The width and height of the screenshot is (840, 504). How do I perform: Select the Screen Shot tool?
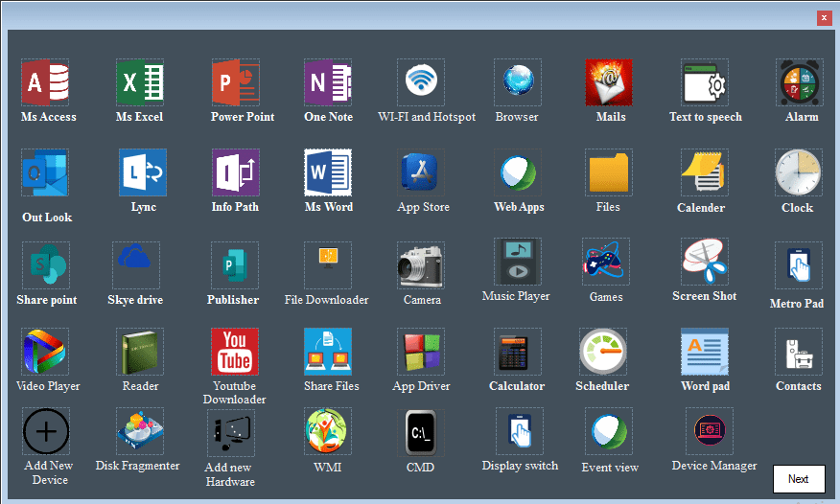[705, 262]
